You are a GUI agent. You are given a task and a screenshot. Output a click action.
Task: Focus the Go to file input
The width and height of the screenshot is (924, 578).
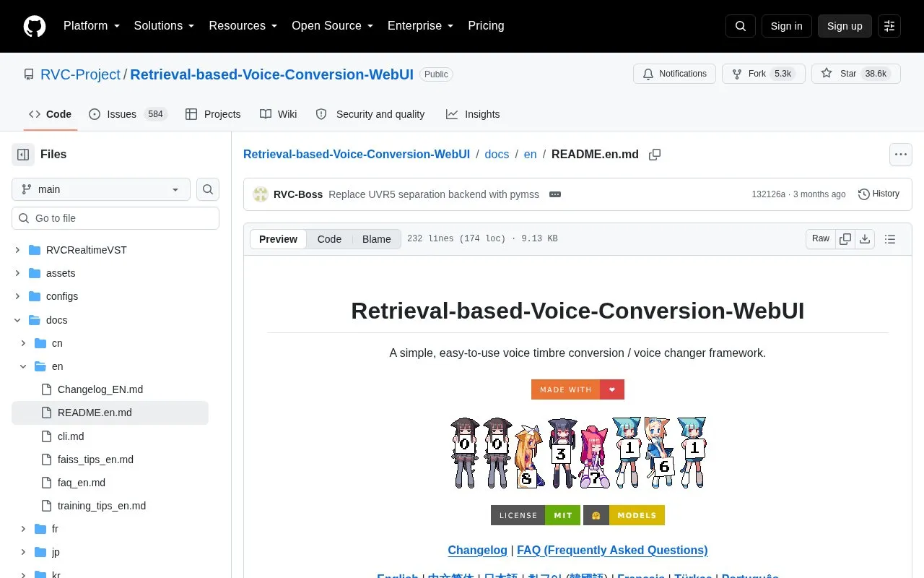(115, 218)
